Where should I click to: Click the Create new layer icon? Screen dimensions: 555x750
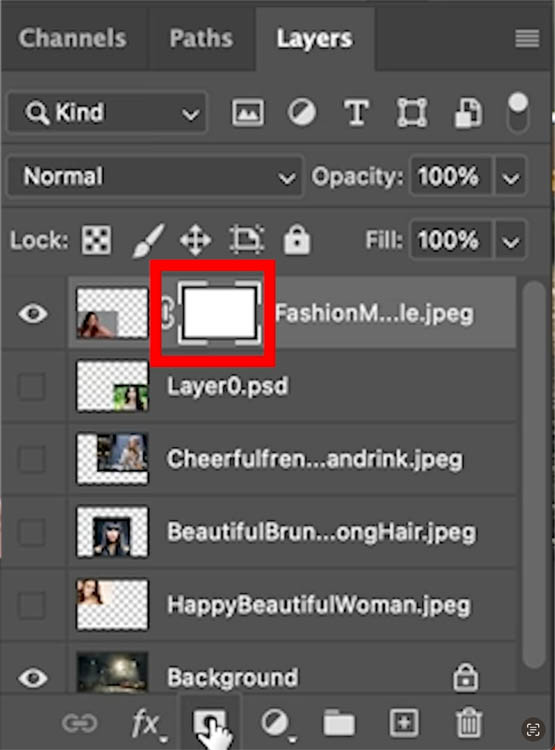pyautogui.click(x=404, y=722)
